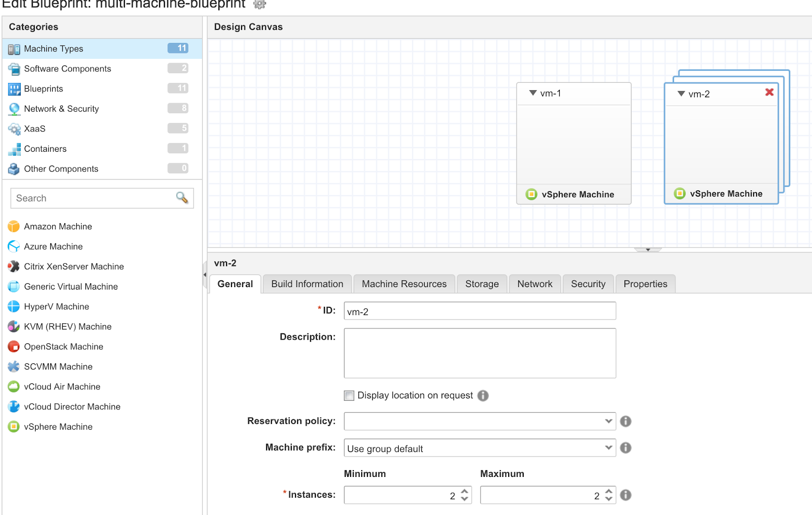Click the search magnifier icon
812x515 pixels.
[182, 198]
